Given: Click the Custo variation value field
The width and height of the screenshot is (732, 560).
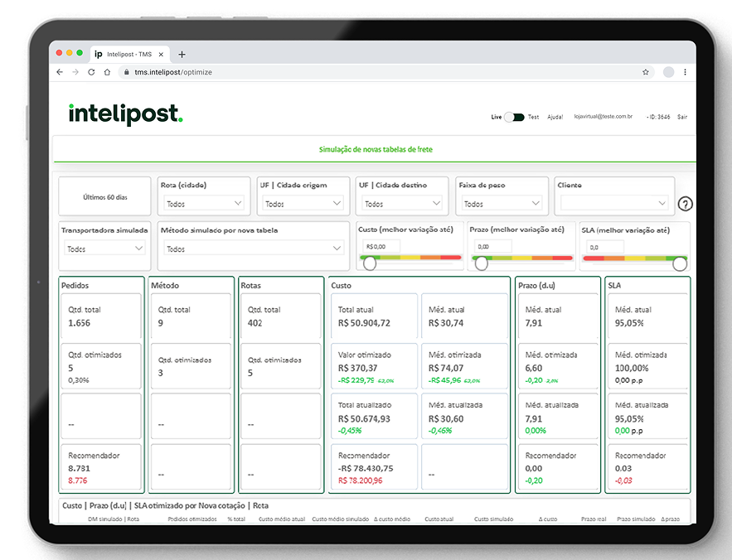Looking at the screenshot, I should point(381,246).
